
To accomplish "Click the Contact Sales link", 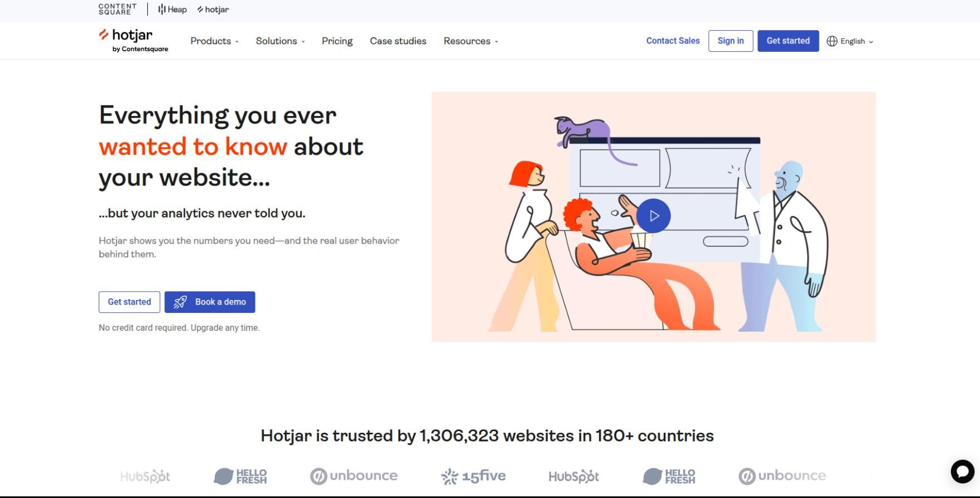I will coord(673,41).
